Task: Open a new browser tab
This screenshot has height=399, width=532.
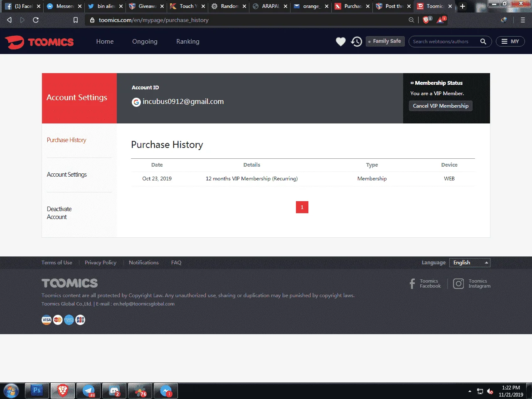Action: tap(463, 6)
